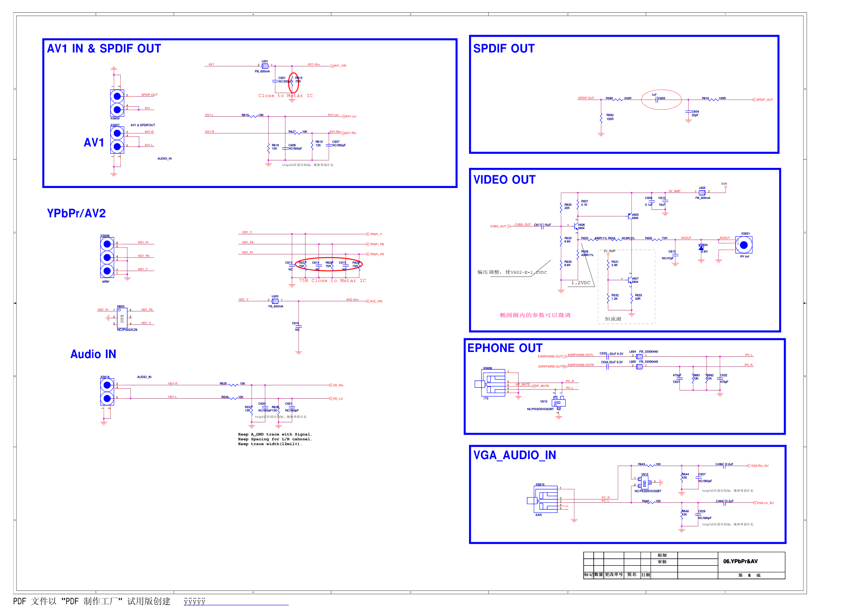Viewport: 868px width, 613px height.
Task: Click the dashed 5V_AMP constant current box
Action: (x=626, y=286)
